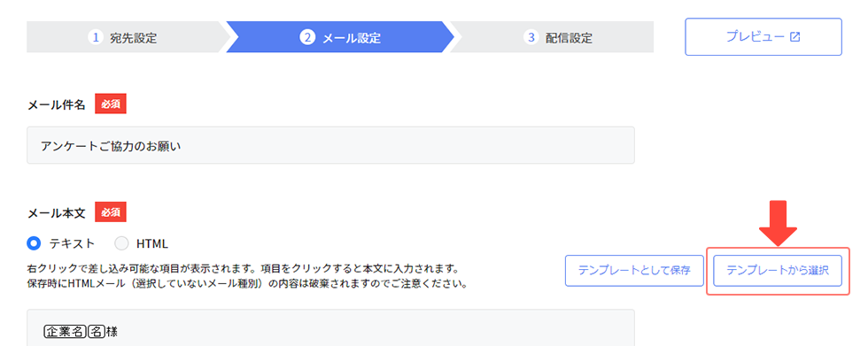Click the 名 merge tag in body
Screen dimensions: 868x346
coord(96,332)
